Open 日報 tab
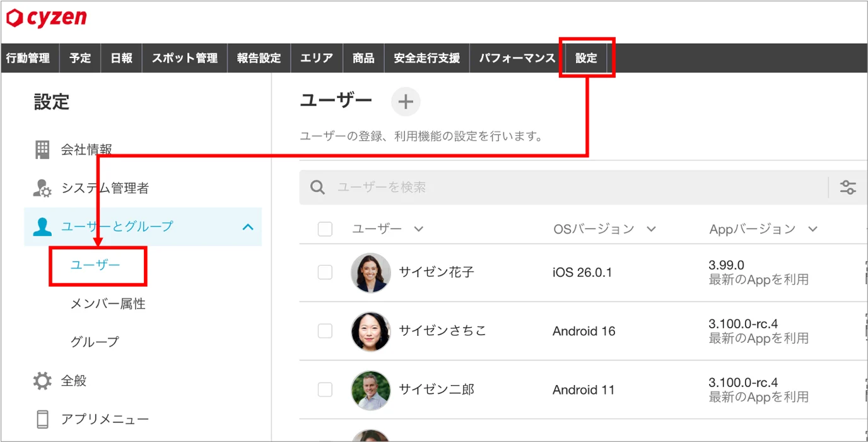 121,58
